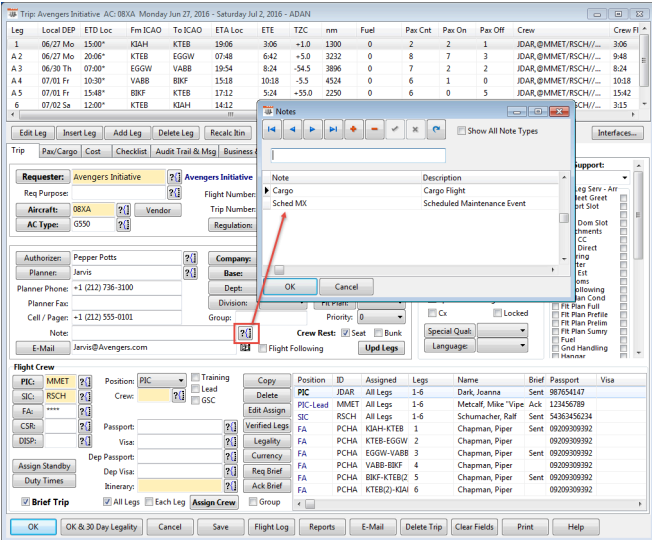The height and width of the screenshot is (540, 652).
Task: Open lookup next to Aircraft 08XA field
Action: (x=123, y=210)
